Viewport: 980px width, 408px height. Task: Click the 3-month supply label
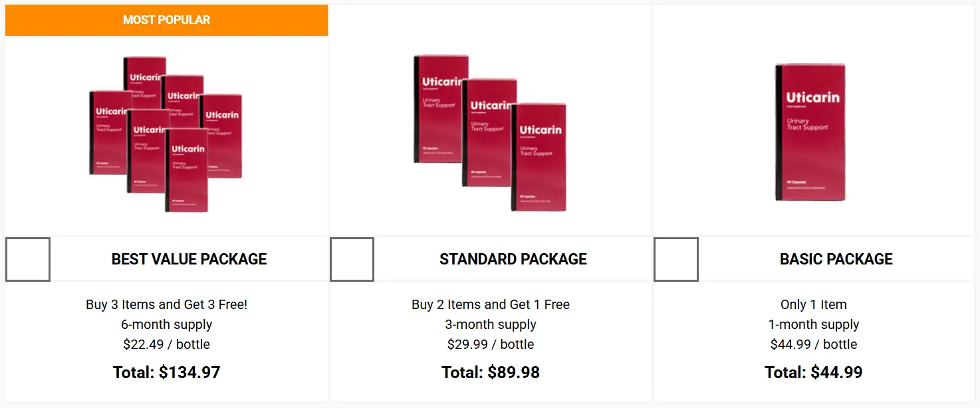[491, 325]
